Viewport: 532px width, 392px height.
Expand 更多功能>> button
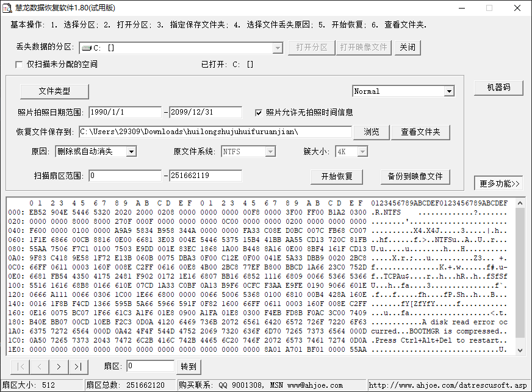click(x=498, y=184)
